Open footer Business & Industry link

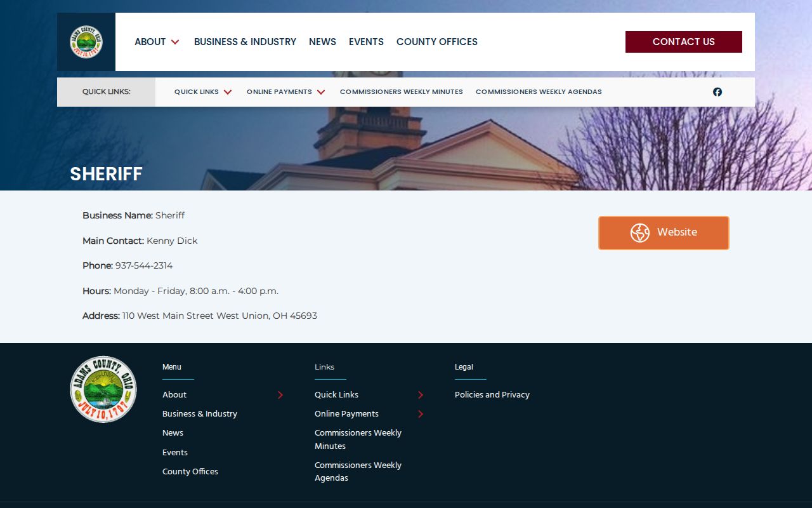[200, 414]
